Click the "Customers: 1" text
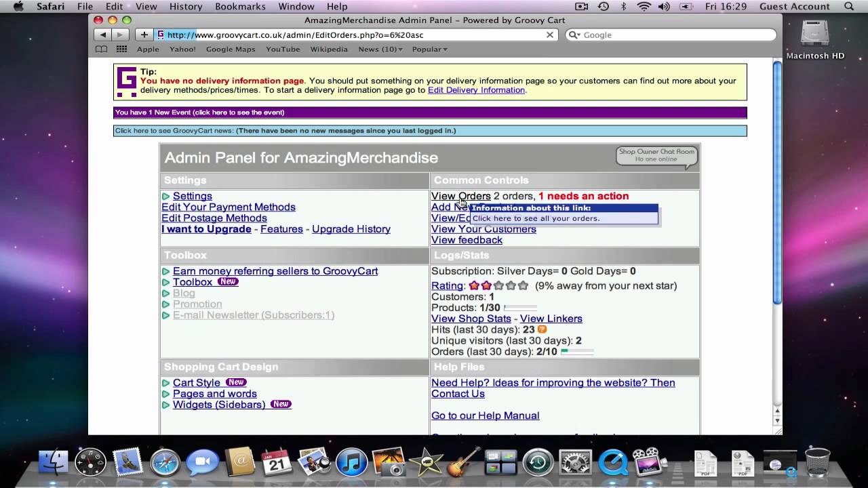The height and width of the screenshot is (488, 868). pyautogui.click(x=462, y=297)
